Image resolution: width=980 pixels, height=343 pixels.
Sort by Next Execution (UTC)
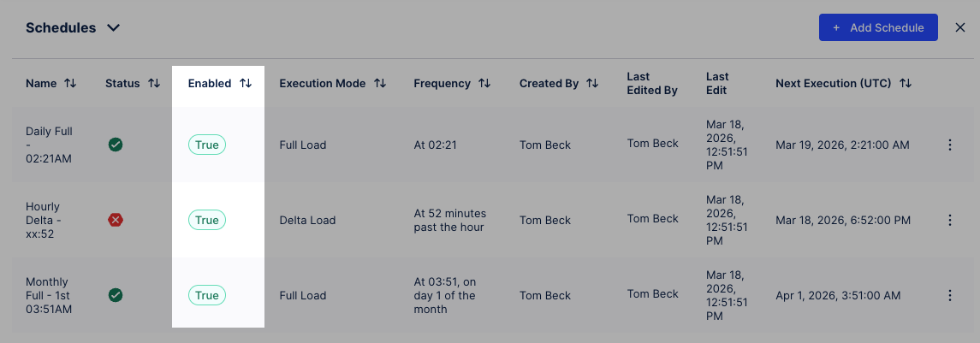pyautogui.click(x=906, y=84)
